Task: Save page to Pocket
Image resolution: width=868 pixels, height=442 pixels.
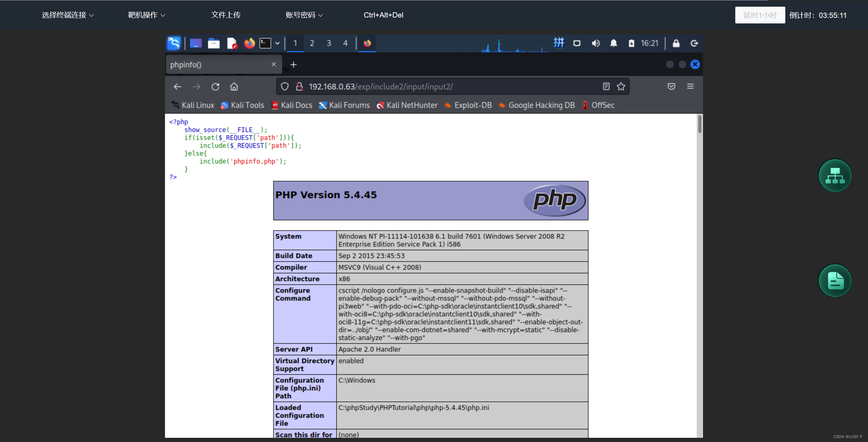Action: click(x=671, y=87)
